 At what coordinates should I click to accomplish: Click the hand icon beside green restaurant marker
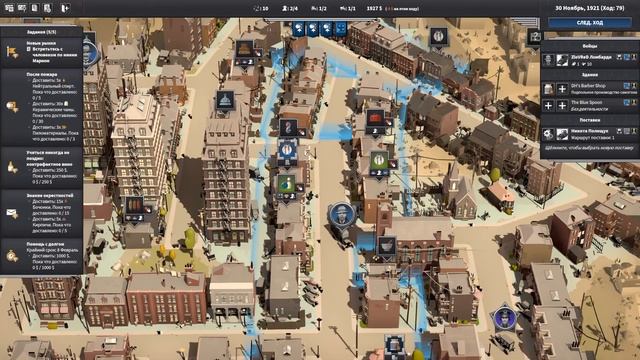click(x=392, y=164)
